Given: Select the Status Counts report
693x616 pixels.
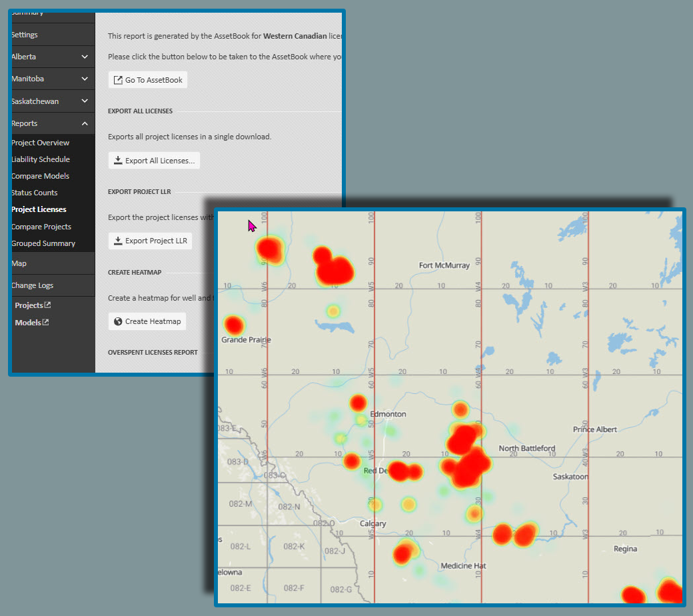Looking at the screenshot, I should tap(34, 193).
